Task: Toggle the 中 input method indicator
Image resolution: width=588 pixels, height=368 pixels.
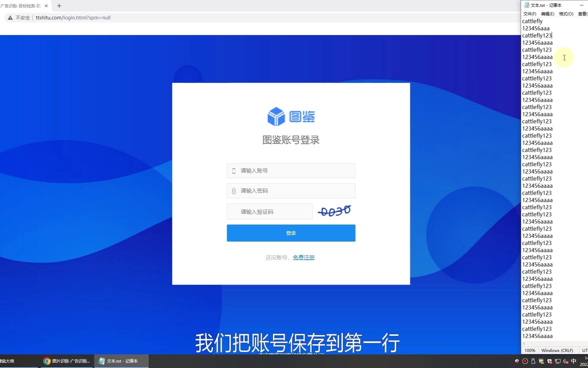Action: tap(574, 361)
